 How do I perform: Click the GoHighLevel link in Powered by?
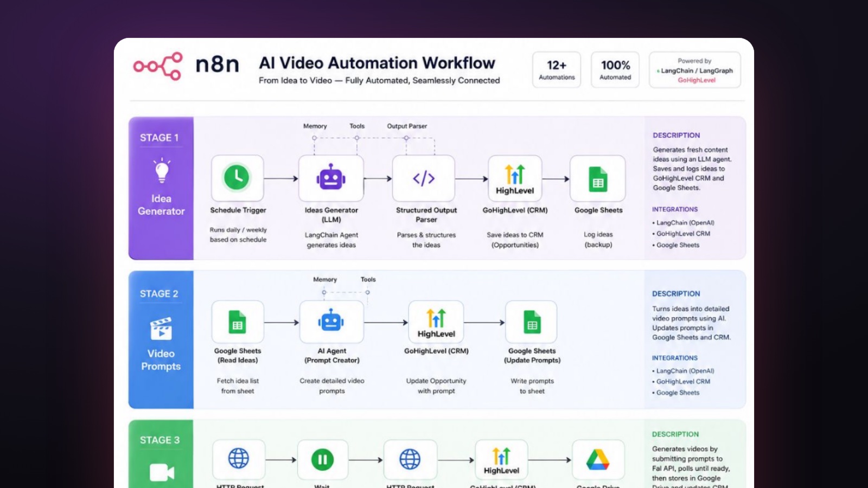(697, 80)
